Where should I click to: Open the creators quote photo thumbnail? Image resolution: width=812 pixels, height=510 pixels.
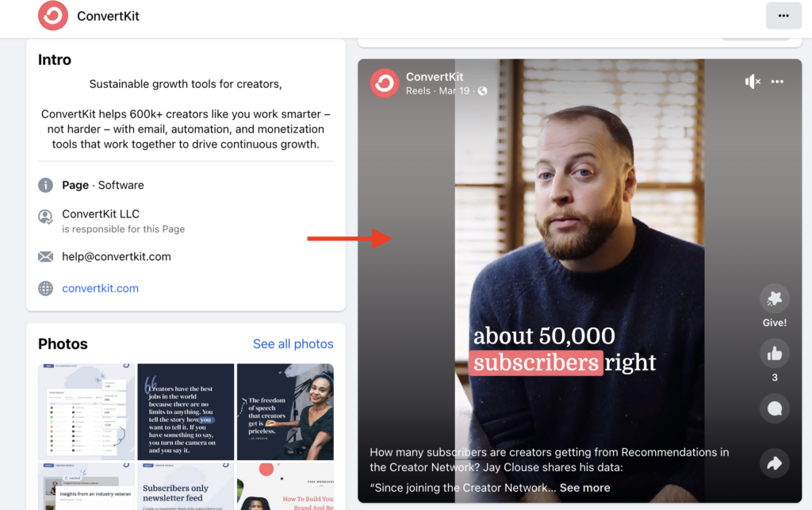point(186,412)
